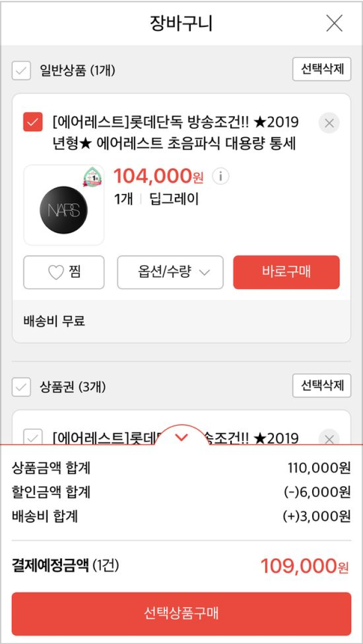
Task: Tap the 1위 award badge on product image
Action: click(x=92, y=177)
